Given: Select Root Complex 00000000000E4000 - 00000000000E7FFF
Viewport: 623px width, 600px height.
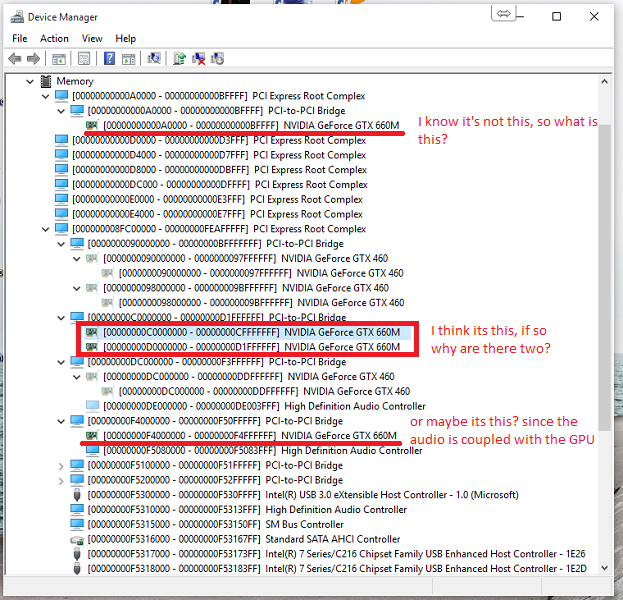Looking at the screenshot, I should click(217, 214).
